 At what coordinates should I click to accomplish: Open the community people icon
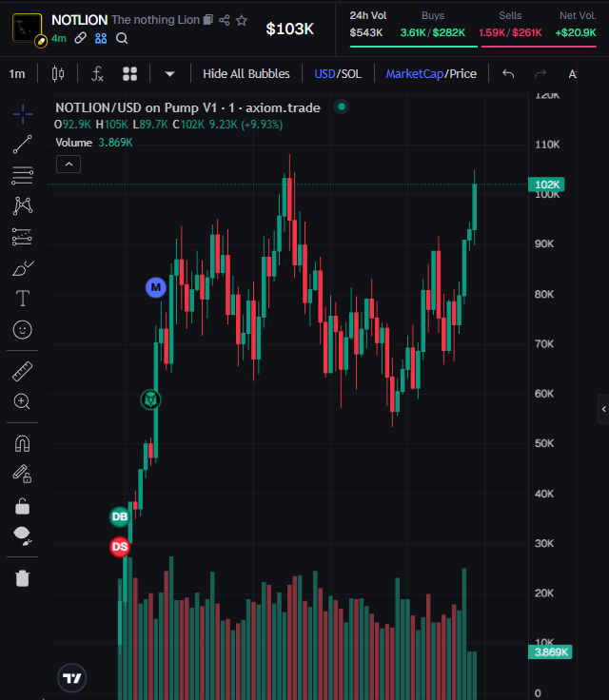pyautogui.click(x=101, y=38)
